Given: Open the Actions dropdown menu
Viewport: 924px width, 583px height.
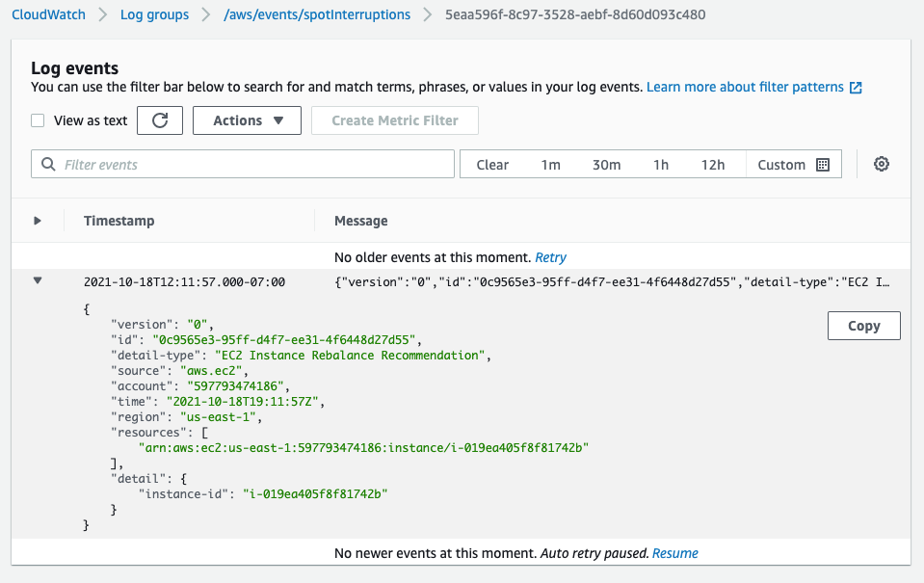Looking at the screenshot, I should tap(247, 120).
